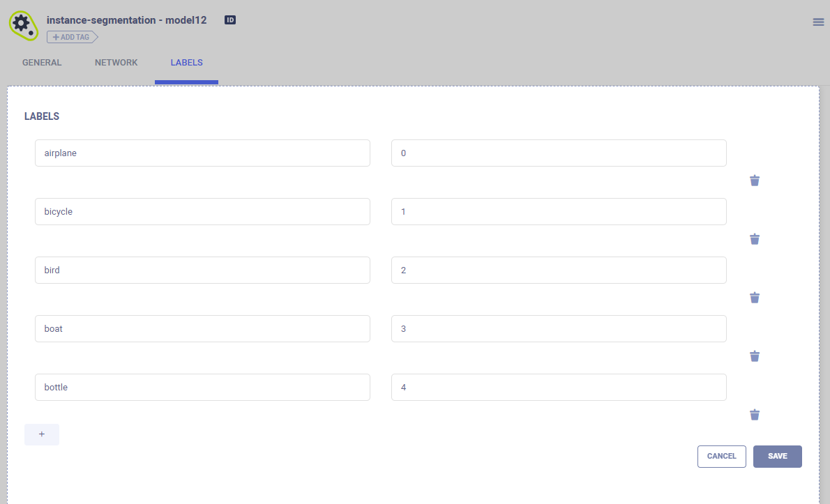Remove the bird label with trash icon
The image size is (830, 504).
[x=754, y=298]
